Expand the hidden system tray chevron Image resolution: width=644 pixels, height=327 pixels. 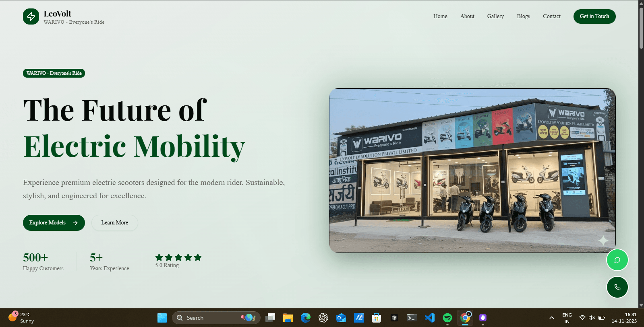551,318
